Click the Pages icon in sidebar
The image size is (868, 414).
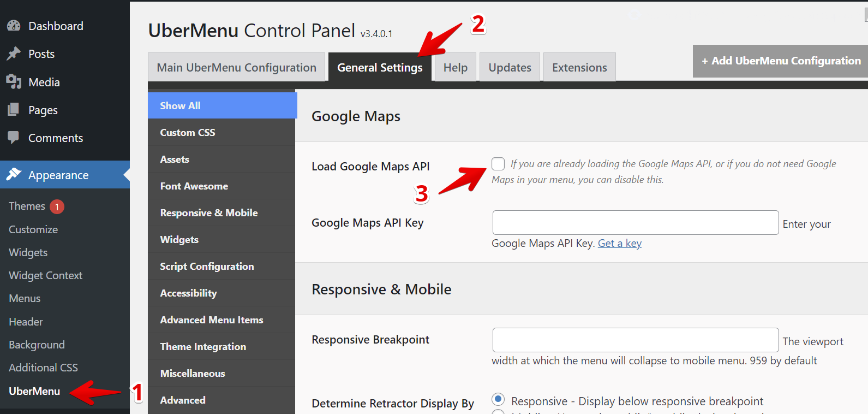(x=14, y=110)
